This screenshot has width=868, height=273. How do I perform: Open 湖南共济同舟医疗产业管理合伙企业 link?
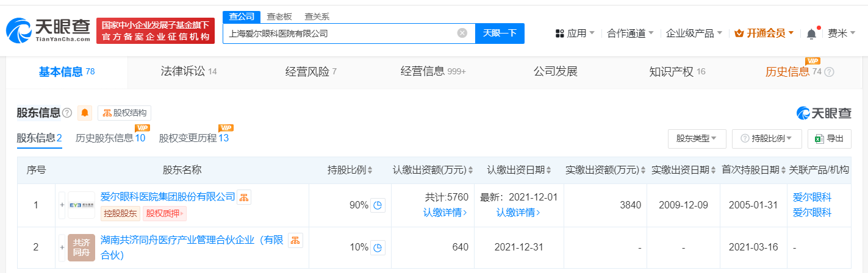click(x=192, y=247)
